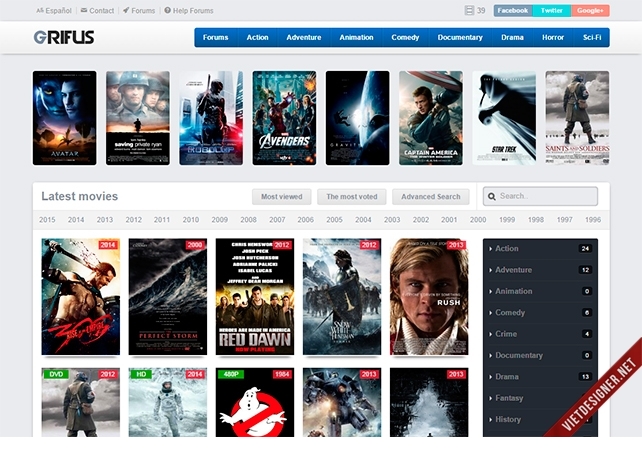Open the Gravity poster in carousel

tap(357, 118)
